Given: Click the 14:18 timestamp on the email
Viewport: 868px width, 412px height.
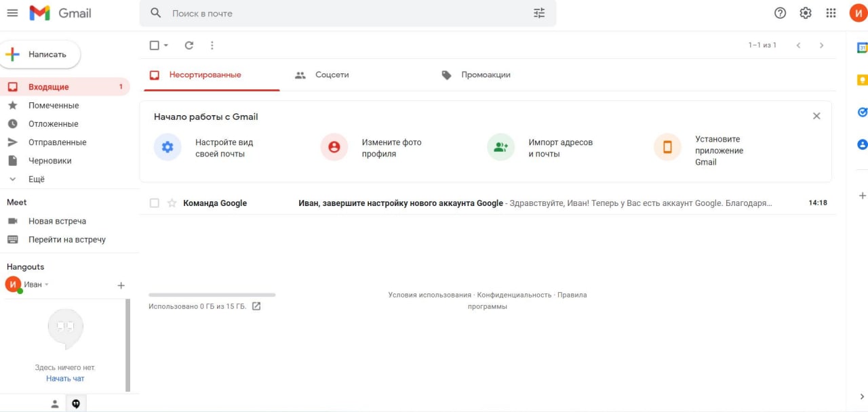Looking at the screenshot, I should point(818,203).
